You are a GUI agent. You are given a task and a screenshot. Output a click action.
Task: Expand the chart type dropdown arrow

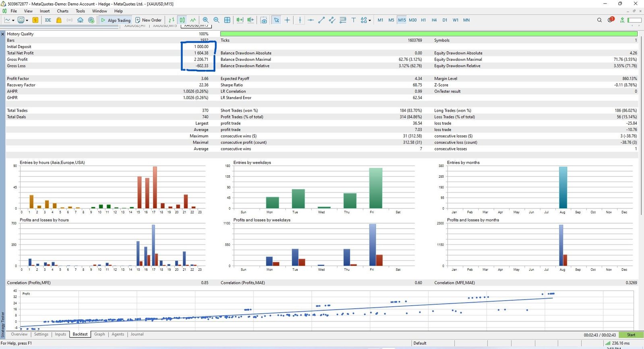click(13, 20)
